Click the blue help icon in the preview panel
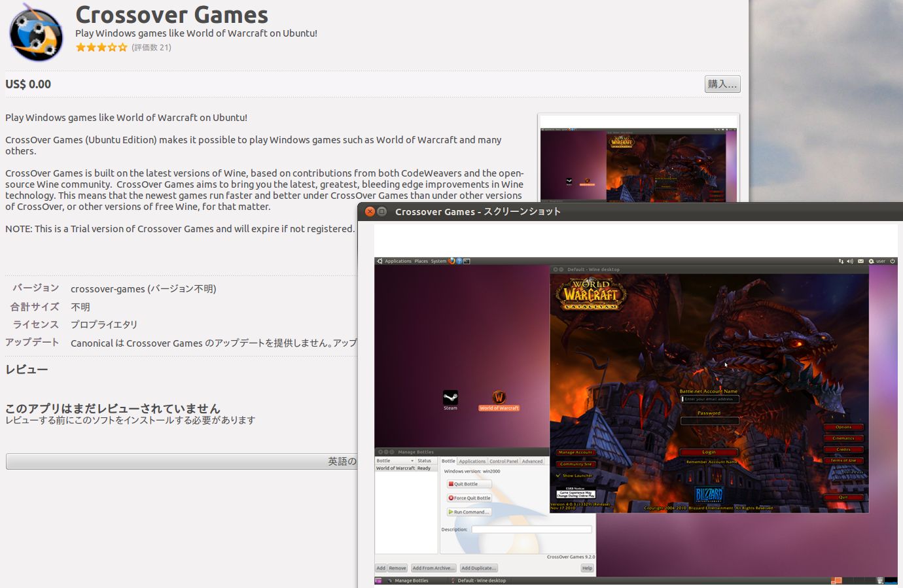This screenshot has width=903, height=588. pyautogui.click(x=459, y=261)
